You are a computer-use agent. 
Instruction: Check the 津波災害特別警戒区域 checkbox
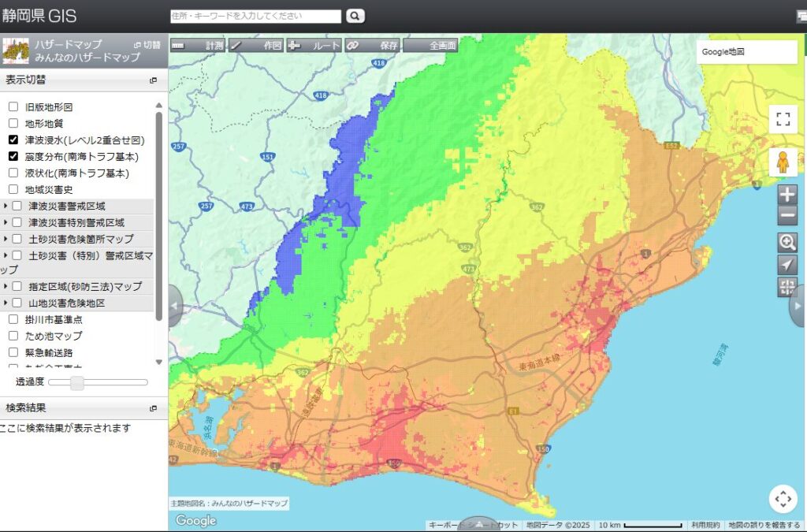pyautogui.click(x=17, y=222)
